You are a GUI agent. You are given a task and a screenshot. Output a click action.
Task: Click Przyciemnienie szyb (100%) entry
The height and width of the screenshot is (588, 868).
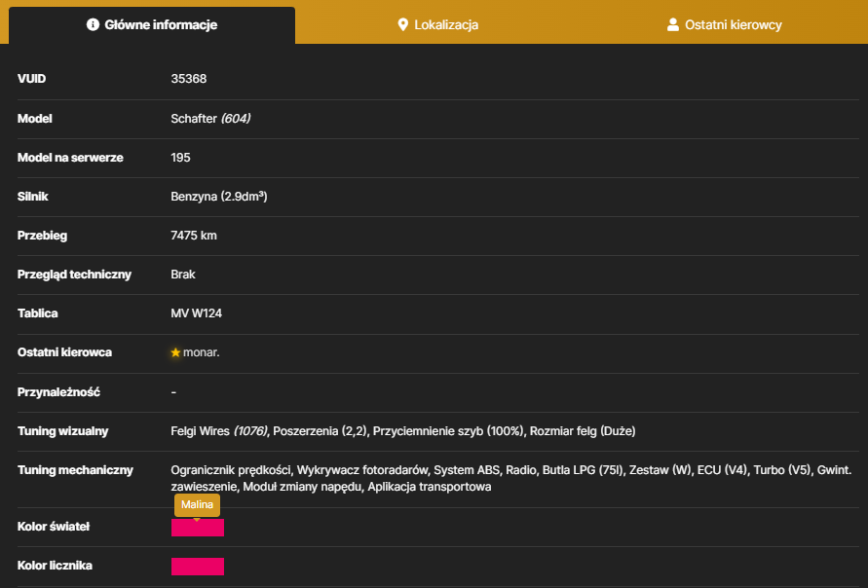click(448, 431)
